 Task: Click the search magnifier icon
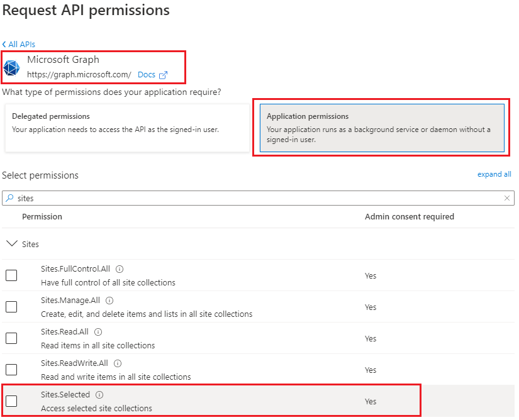point(9,198)
